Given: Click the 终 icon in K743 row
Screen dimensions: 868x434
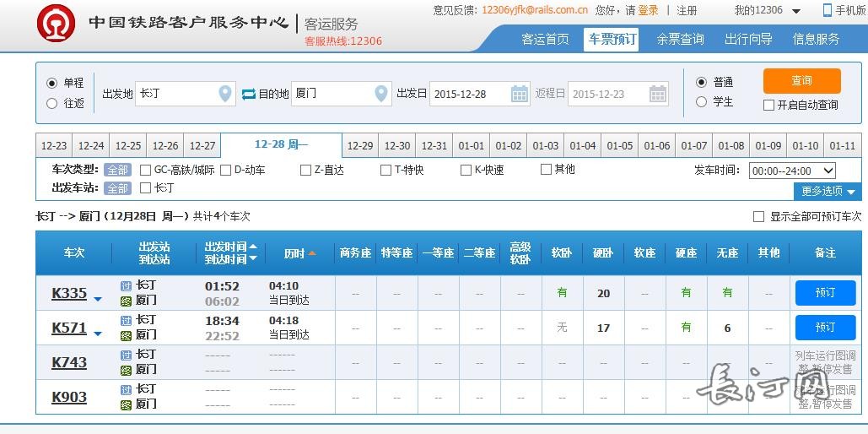Looking at the screenshot, I should [127, 370].
